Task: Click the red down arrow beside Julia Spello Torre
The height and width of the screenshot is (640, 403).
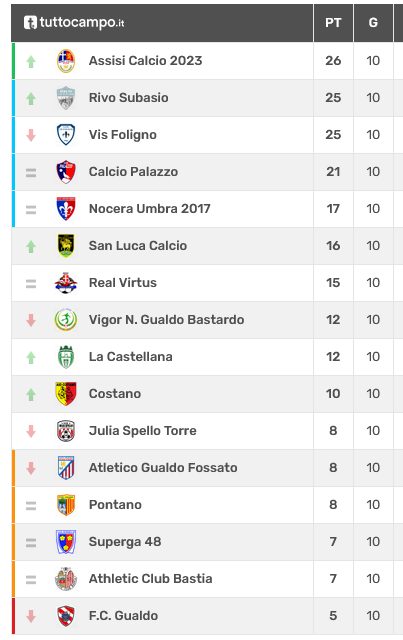Action: pos(31,431)
